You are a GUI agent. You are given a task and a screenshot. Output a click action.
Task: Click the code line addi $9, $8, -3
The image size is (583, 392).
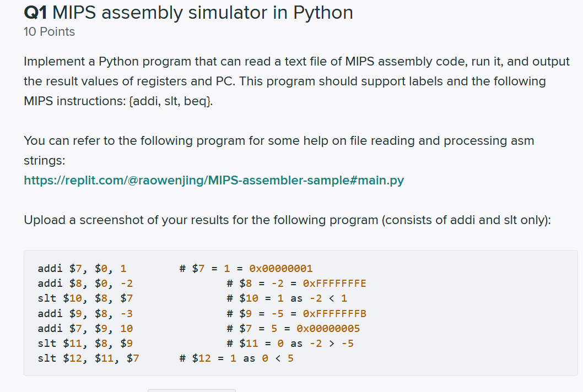coord(85,314)
